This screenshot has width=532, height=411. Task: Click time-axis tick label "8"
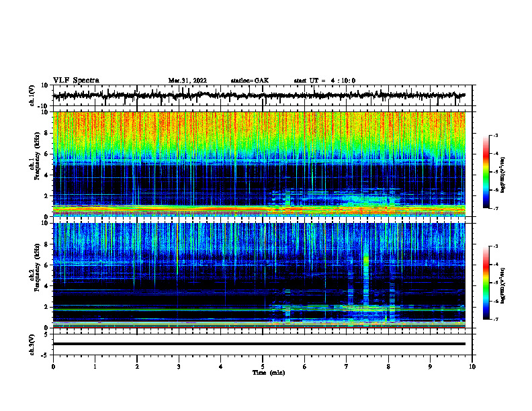pyautogui.click(x=388, y=367)
